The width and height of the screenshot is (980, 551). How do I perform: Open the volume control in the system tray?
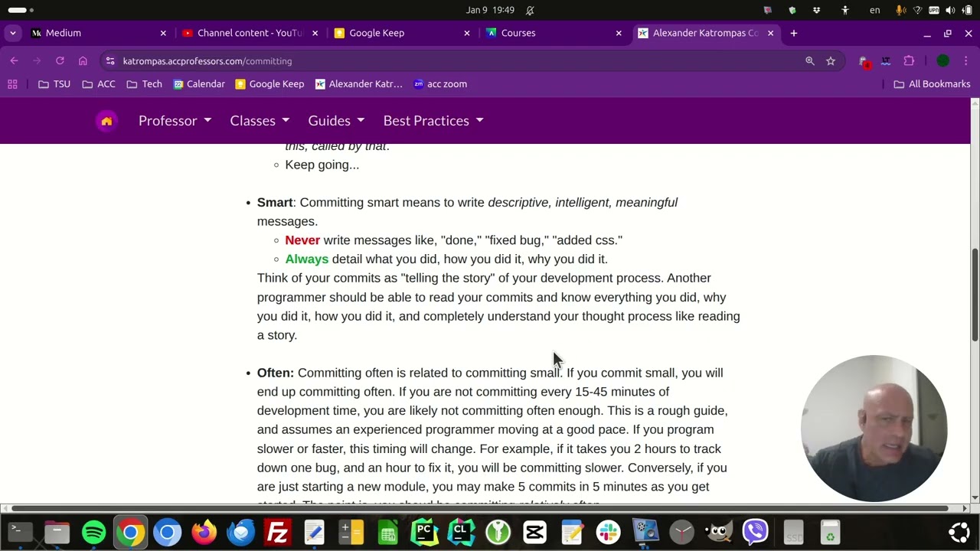point(950,10)
